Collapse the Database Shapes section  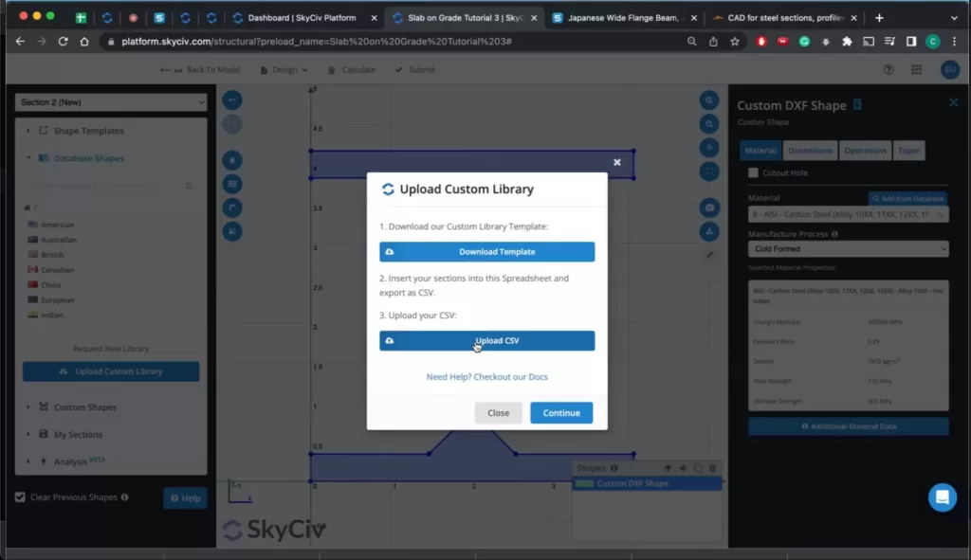point(88,158)
